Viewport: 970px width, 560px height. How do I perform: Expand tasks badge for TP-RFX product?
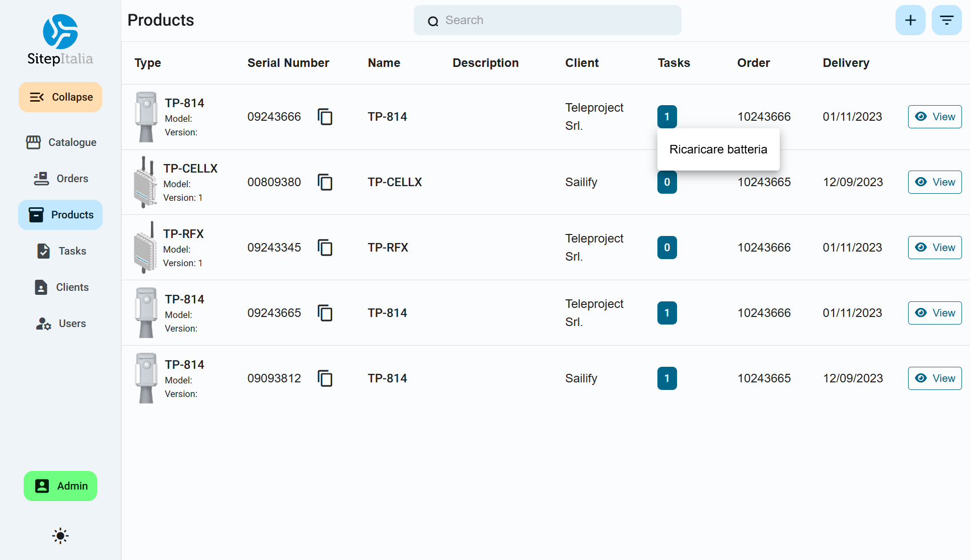click(x=667, y=248)
